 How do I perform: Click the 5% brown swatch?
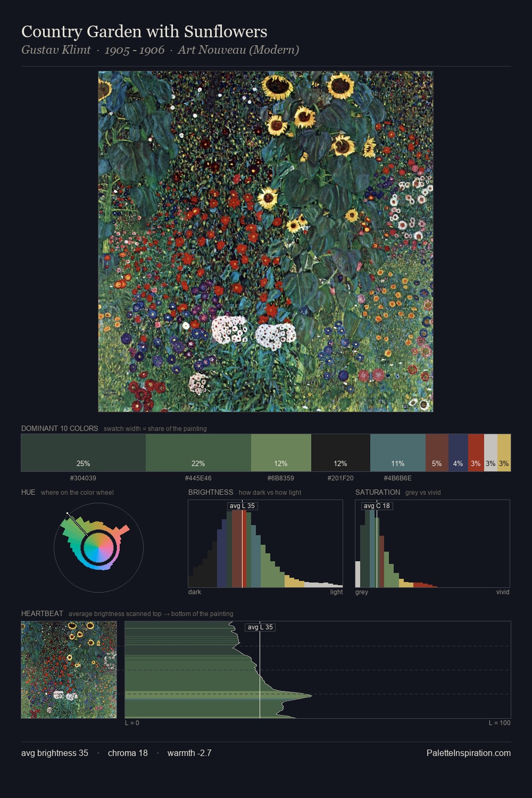437,453
